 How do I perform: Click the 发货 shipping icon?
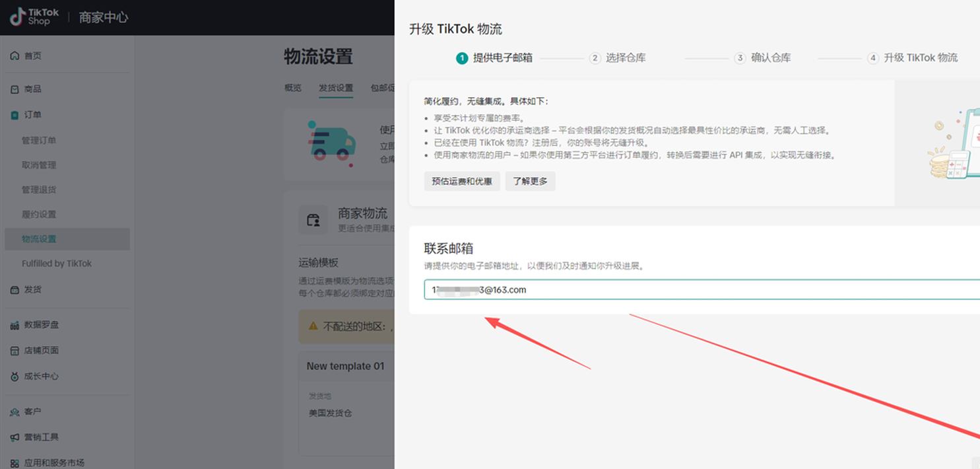tap(15, 289)
